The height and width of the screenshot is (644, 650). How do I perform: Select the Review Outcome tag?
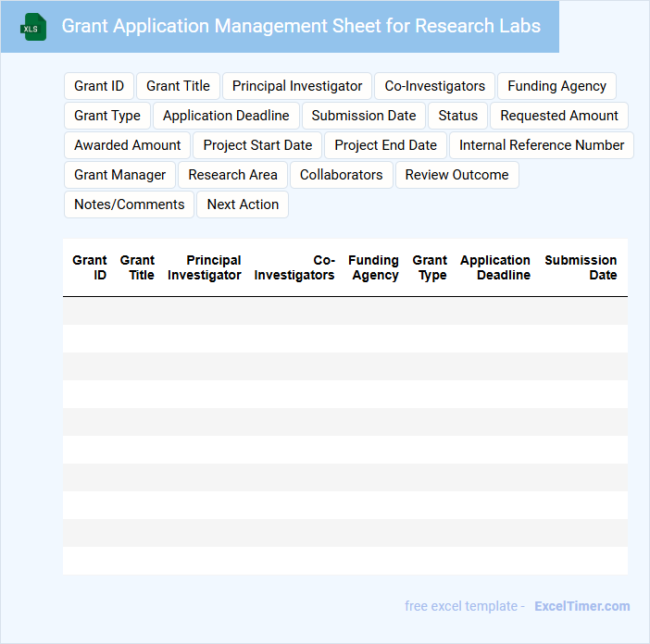(456, 175)
